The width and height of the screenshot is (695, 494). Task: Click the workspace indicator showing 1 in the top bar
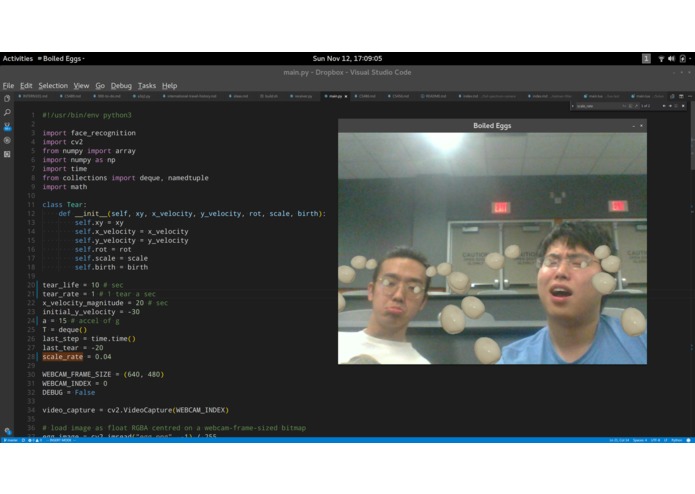(646, 58)
